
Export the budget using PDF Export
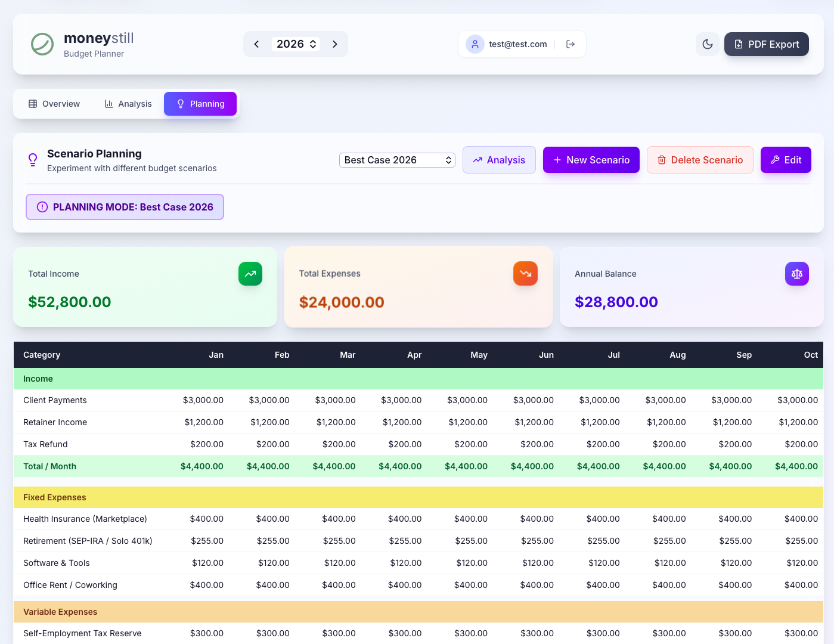click(767, 44)
